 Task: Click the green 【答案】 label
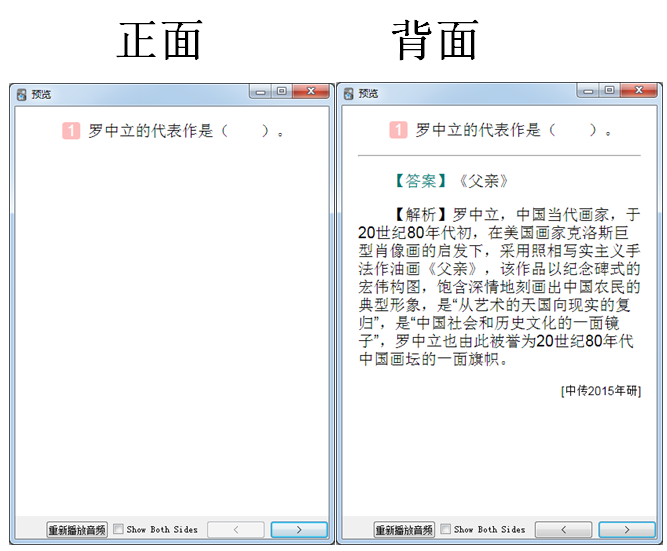(x=420, y=181)
